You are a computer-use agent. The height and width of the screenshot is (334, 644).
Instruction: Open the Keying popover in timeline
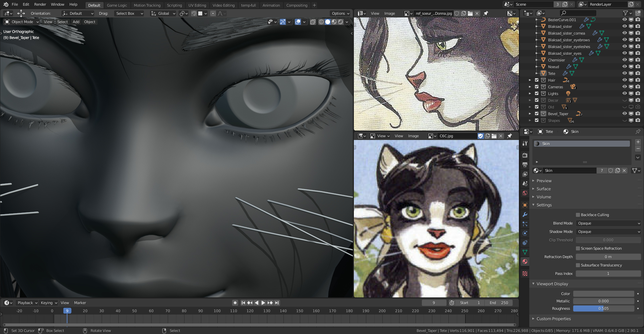coord(49,303)
